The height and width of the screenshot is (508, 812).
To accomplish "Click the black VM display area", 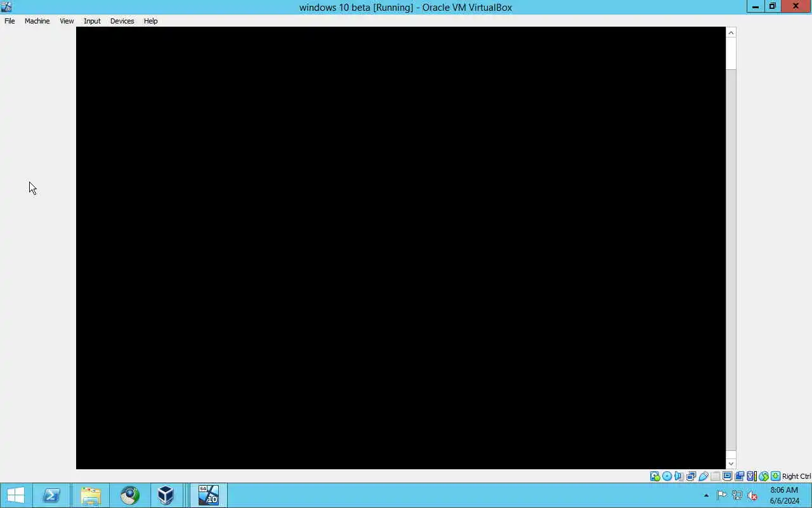I will 400,248.
